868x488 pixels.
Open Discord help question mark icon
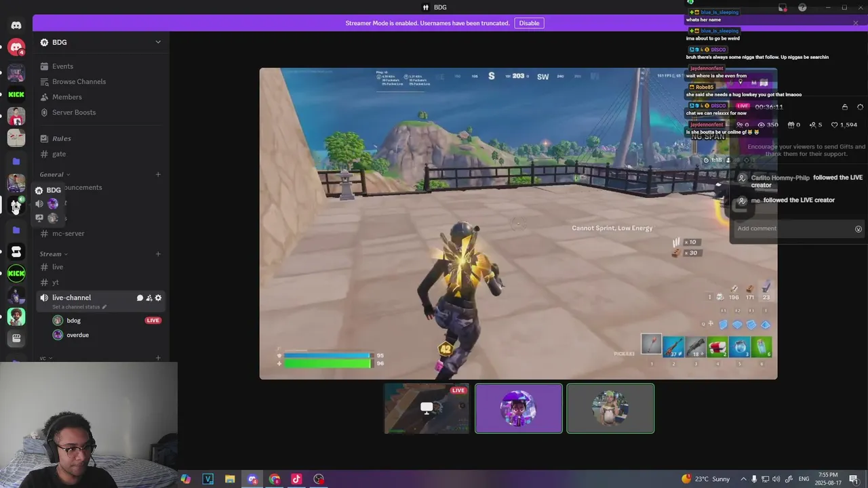tap(803, 7)
